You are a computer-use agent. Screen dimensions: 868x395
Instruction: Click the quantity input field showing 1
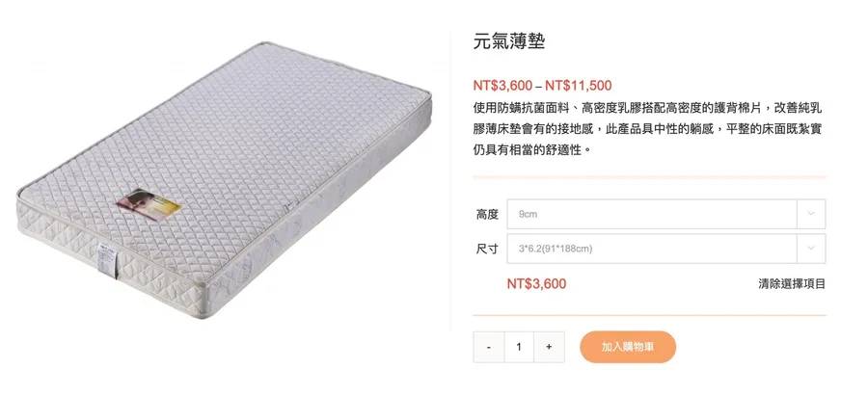(x=519, y=347)
